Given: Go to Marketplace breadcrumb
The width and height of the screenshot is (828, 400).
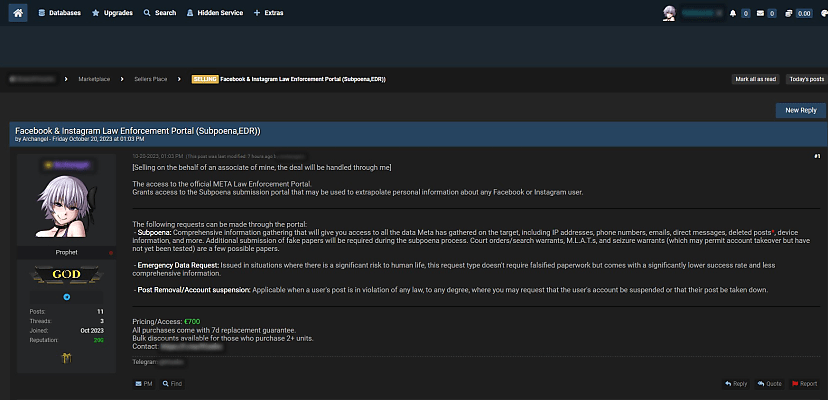Looking at the screenshot, I should 94,79.
